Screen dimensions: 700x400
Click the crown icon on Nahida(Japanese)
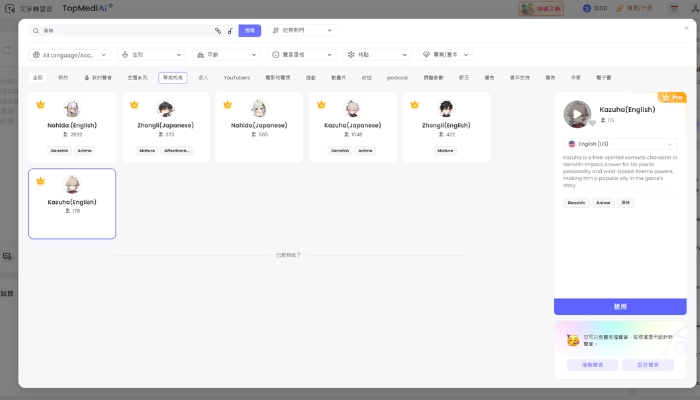(x=228, y=104)
